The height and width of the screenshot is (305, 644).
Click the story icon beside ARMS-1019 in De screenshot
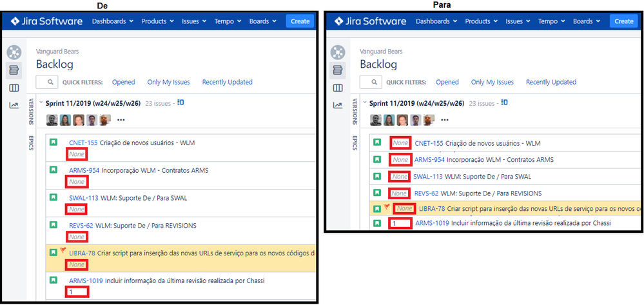[53, 280]
